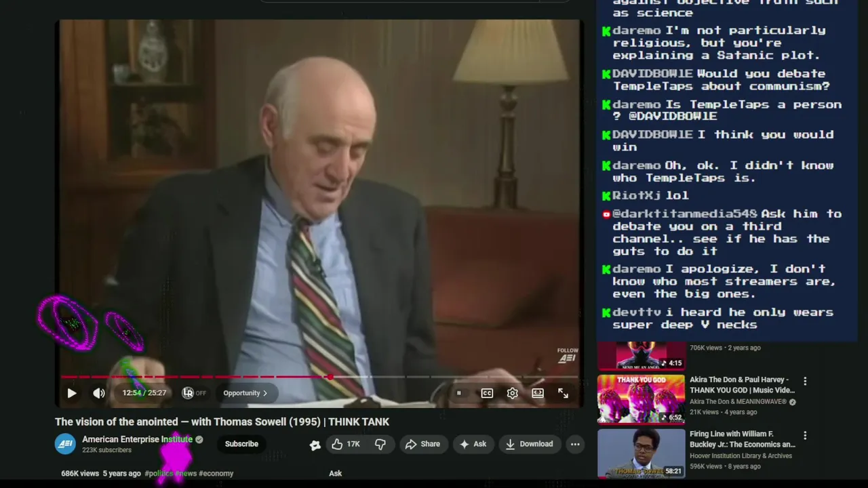Image resolution: width=868 pixels, height=488 pixels.
Task: Toggle the LR extension OFF switch
Action: tap(194, 393)
